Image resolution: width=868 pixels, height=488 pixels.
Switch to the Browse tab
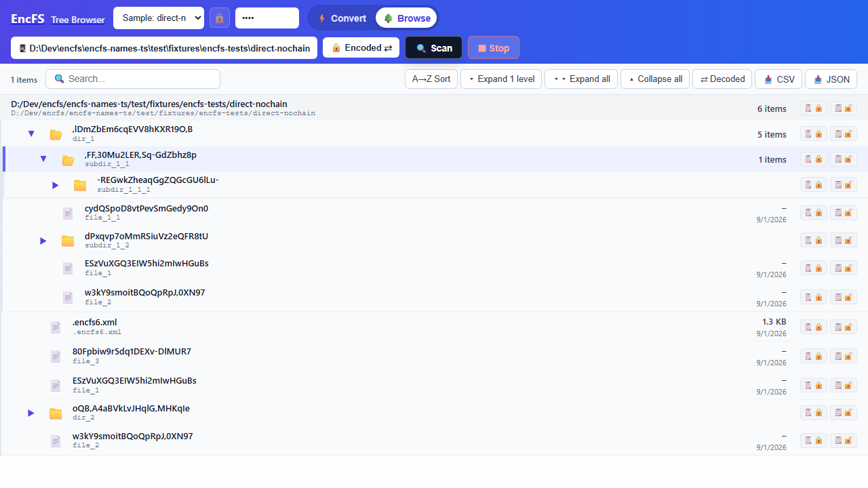407,18
